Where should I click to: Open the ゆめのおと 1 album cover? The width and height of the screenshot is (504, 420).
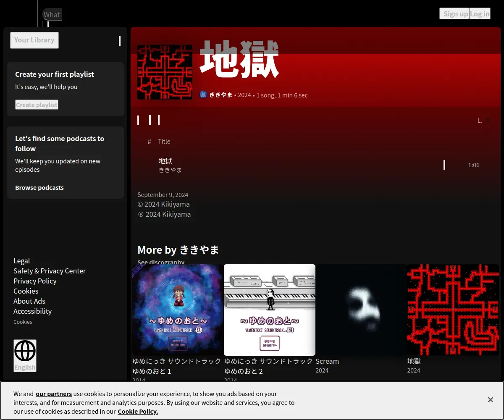pos(178,310)
